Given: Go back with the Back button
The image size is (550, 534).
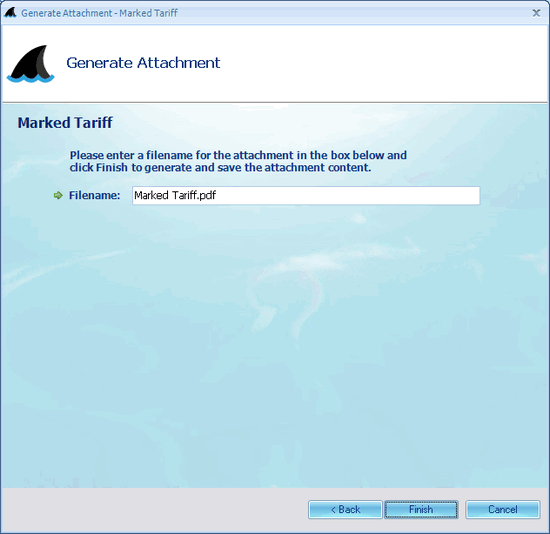Looking at the screenshot, I should [345, 509].
